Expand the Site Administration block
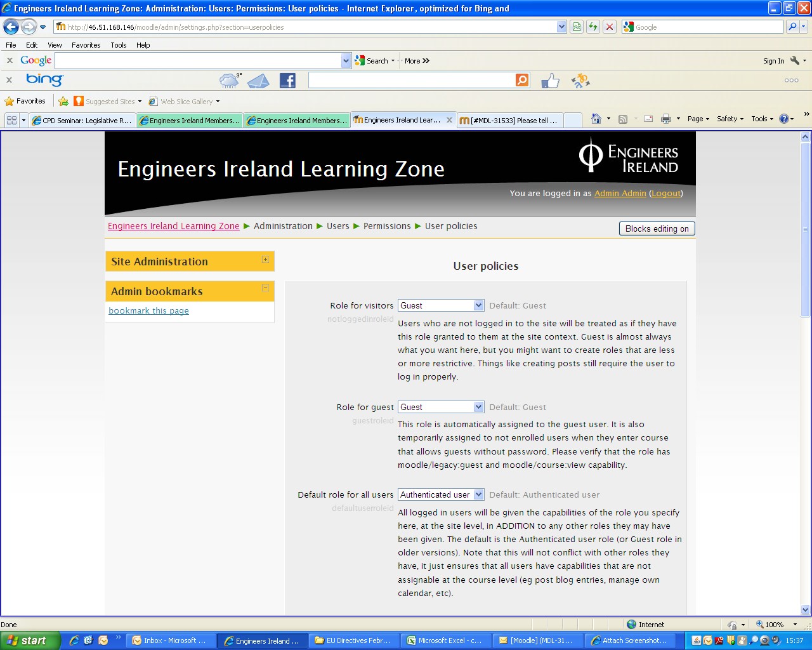Image resolution: width=812 pixels, height=650 pixels. [265, 260]
